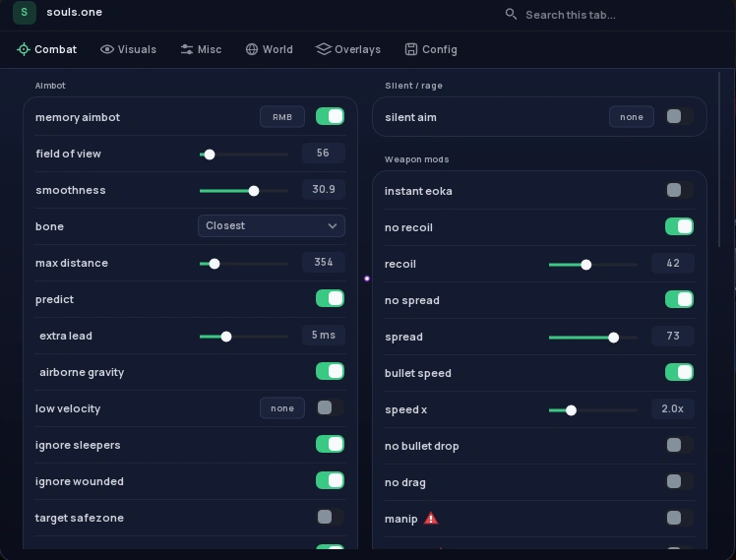
Task: Click the Silent / rage section header
Action: coord(413,86)
